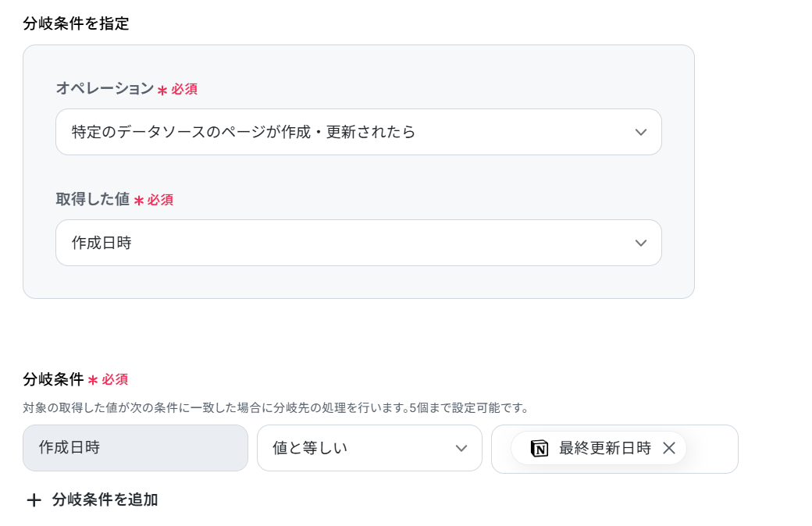Expand the オペレーション dropdown chevron
This screenshot has height=526, width=812.
click(640, 132)
